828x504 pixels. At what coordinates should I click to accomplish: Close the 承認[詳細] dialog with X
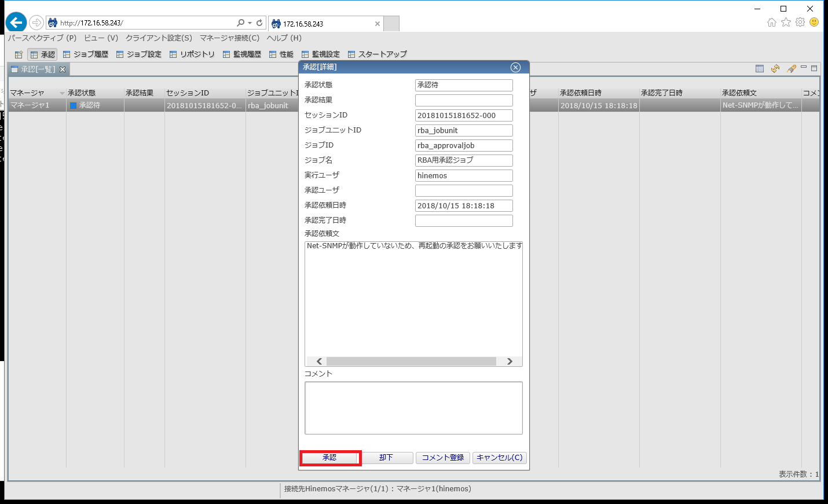point(515,67)
